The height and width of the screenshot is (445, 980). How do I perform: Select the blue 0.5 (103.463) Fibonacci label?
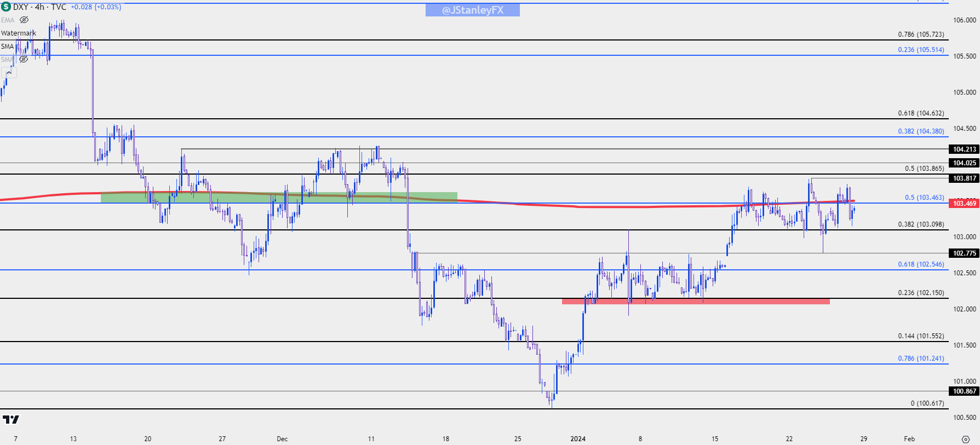pos(924,197)
